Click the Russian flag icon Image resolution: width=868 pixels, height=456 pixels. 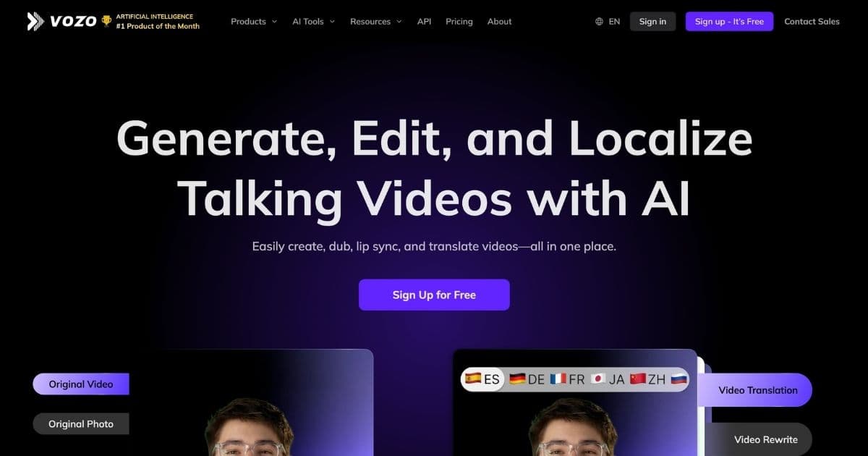click(x=678, y=379)
